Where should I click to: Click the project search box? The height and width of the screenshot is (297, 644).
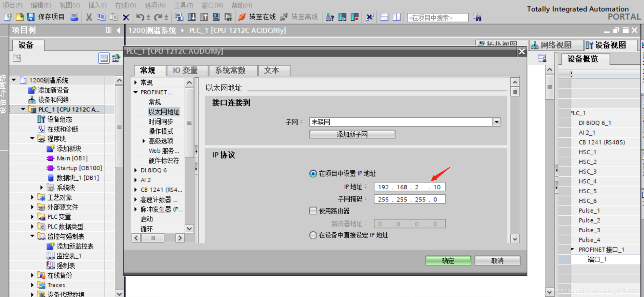tap(438, 17)
